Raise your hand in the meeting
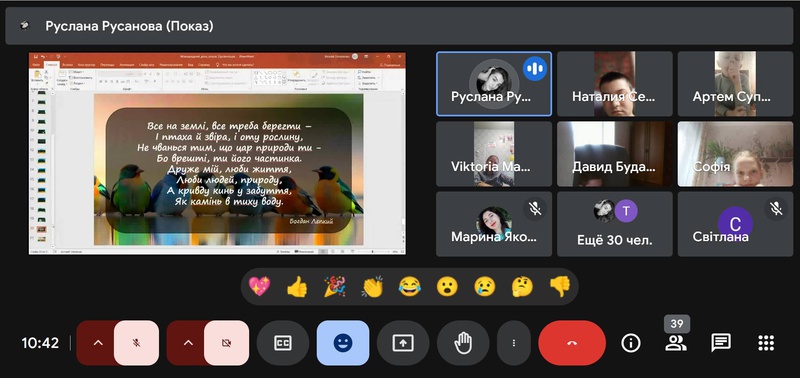 point(463,343)
